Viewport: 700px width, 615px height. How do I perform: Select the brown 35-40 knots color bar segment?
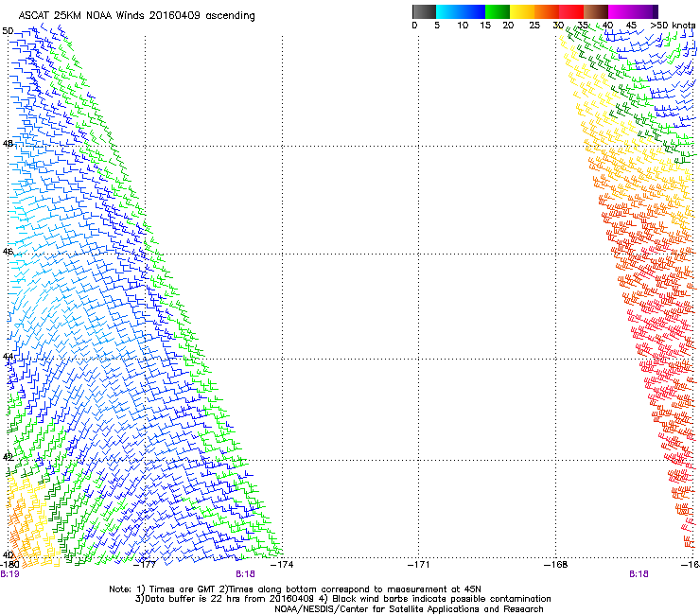596,11
